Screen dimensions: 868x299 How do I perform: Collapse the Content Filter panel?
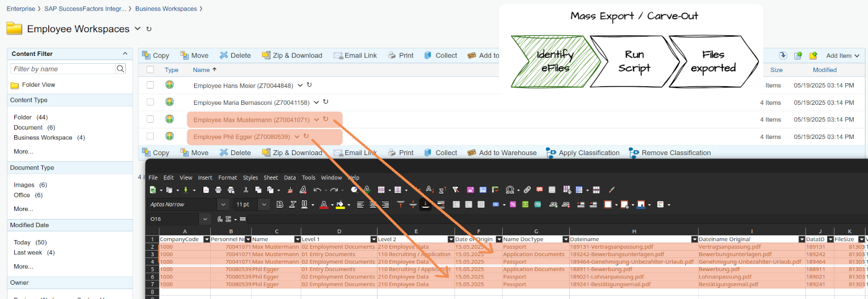click(x=125, y=54)
